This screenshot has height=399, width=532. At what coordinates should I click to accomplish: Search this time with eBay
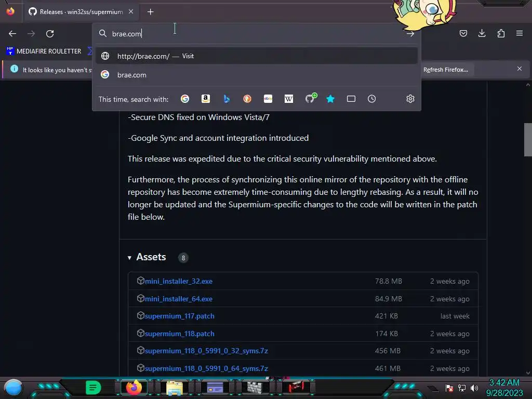coord(268,99)
